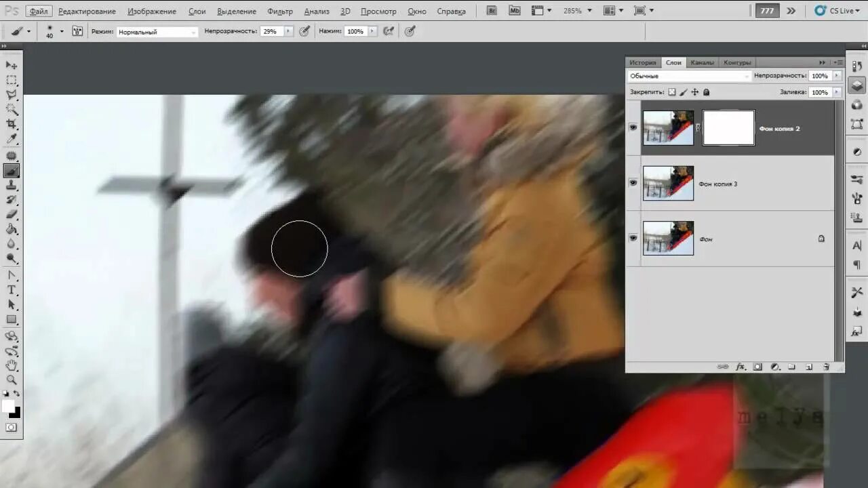The height and width of the screenshot is (488, 868).
Task: Add a layer mask at panel bottom
Action: [x=757, y=367]
